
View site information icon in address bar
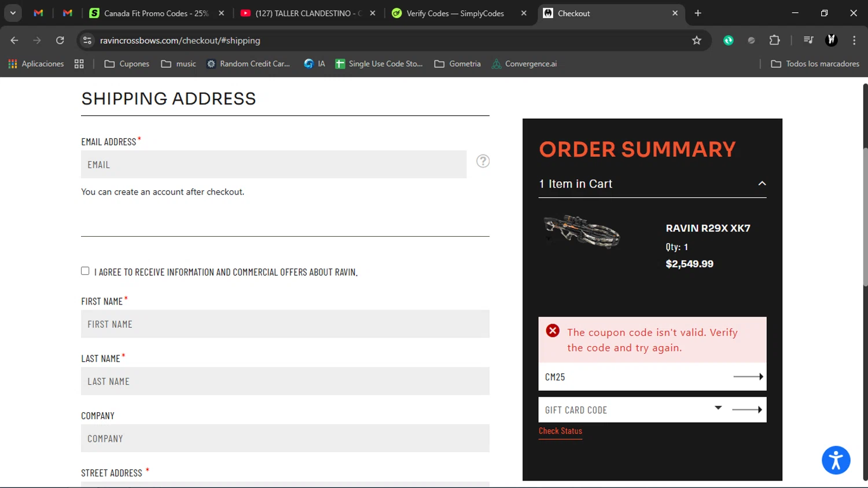click(x=87, y=40)
